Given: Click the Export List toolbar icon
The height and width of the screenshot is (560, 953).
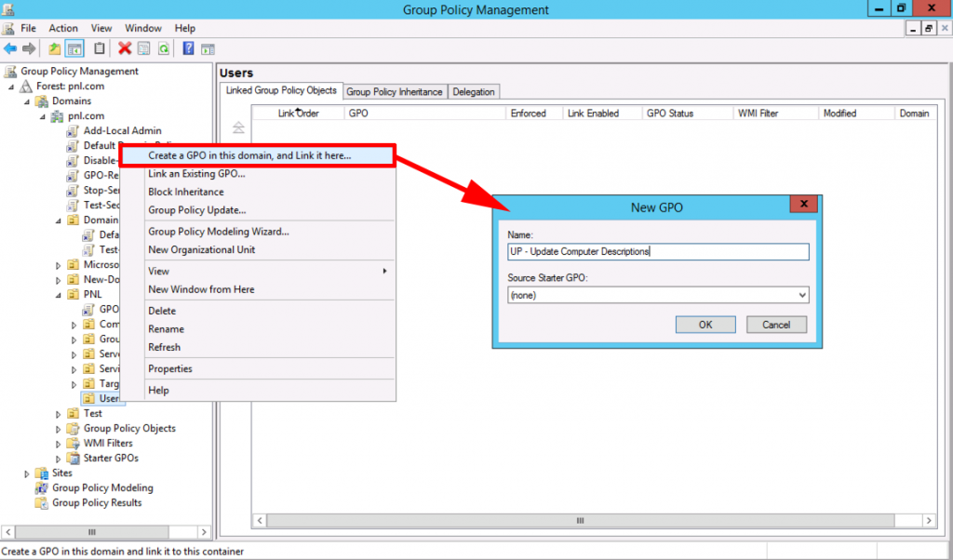Looking at the screenshot, I should click(x=144, y=47).
